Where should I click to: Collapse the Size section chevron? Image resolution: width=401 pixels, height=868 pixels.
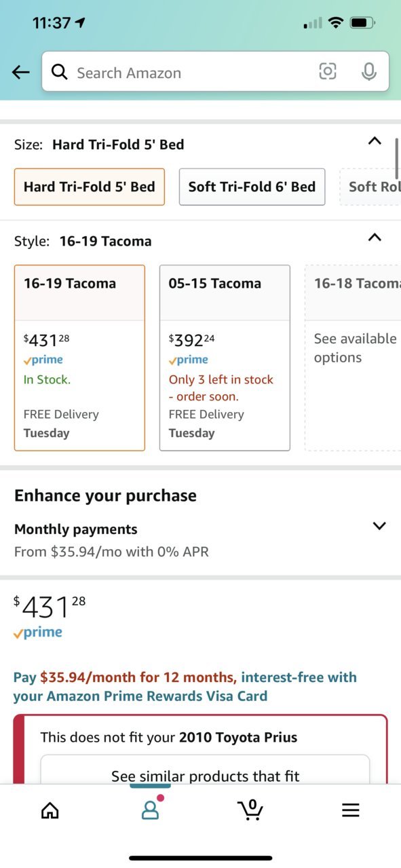pyautogui.click(x=375, y=141)
